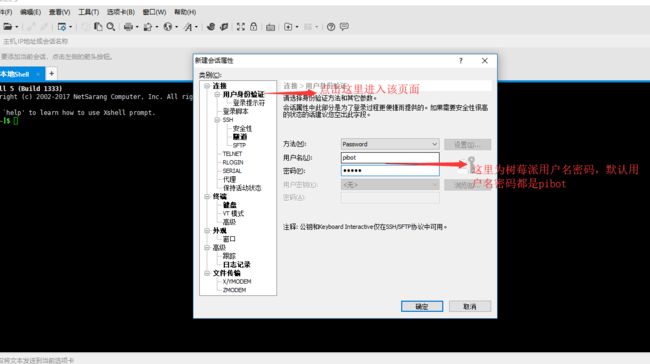The width and height of the screenshot is (650, 364).
Task: Click the 用户名 field containing pibot
Action: coord(390,158)
